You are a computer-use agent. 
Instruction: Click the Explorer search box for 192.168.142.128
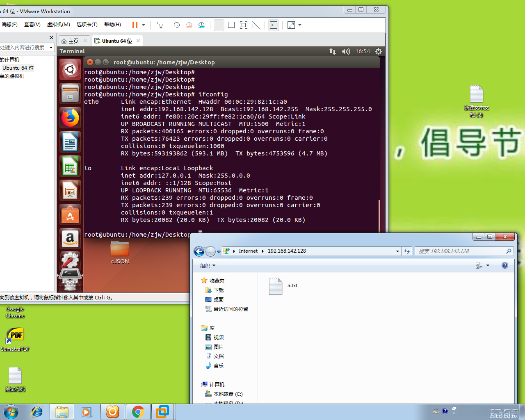pos(464,251)
